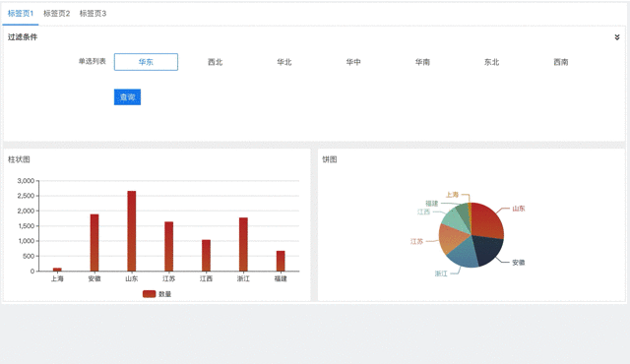630x364 pixels.
Task: Open the 标签页2 tab
Action: (x=57, y=14)
